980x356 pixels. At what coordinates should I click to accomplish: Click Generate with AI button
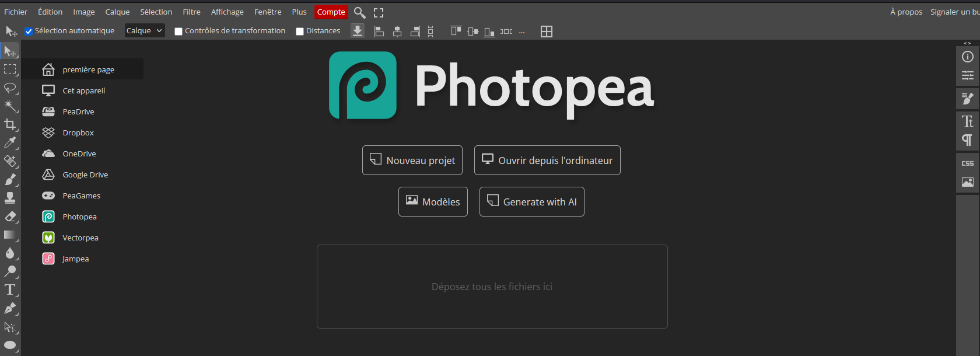[532, 201]
